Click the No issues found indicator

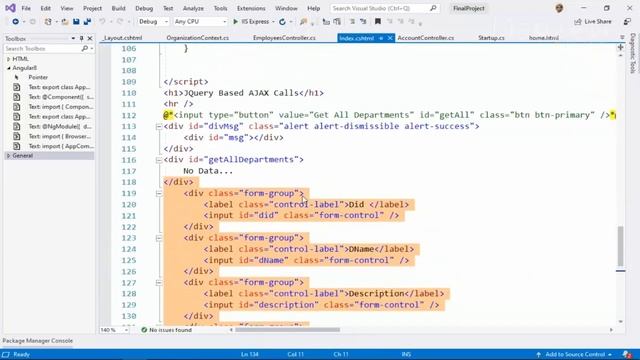click(x=166, y=330)
